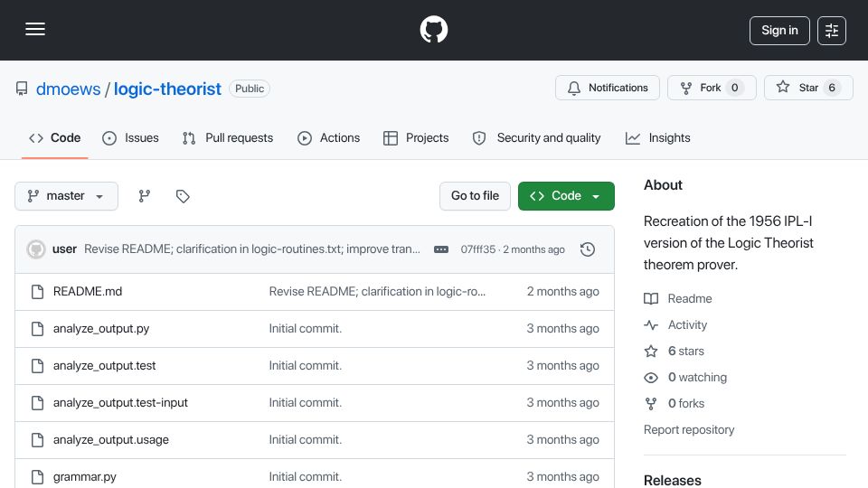This screenshot has height=488, width=868.
Task: Star the logic-theorist repository
Action: 808,88
